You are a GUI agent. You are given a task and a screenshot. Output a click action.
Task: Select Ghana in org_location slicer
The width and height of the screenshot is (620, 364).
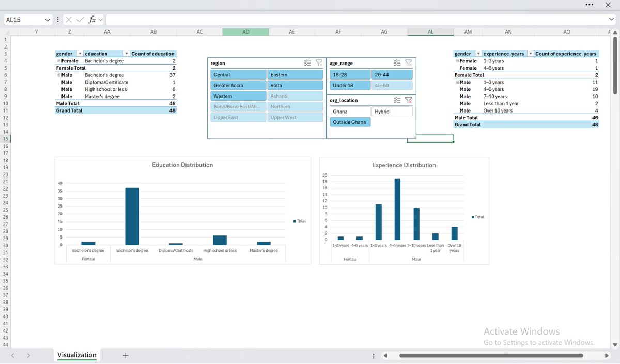tap(350, 112)
